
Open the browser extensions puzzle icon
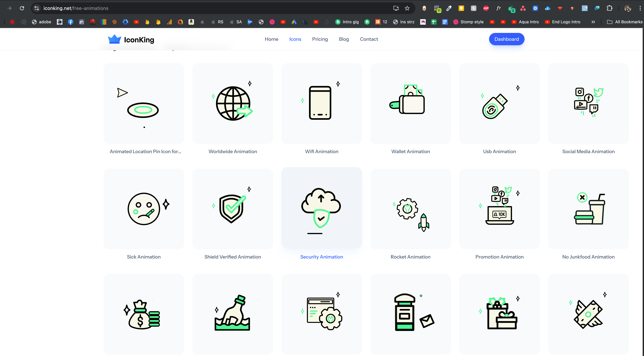[609, 8]
